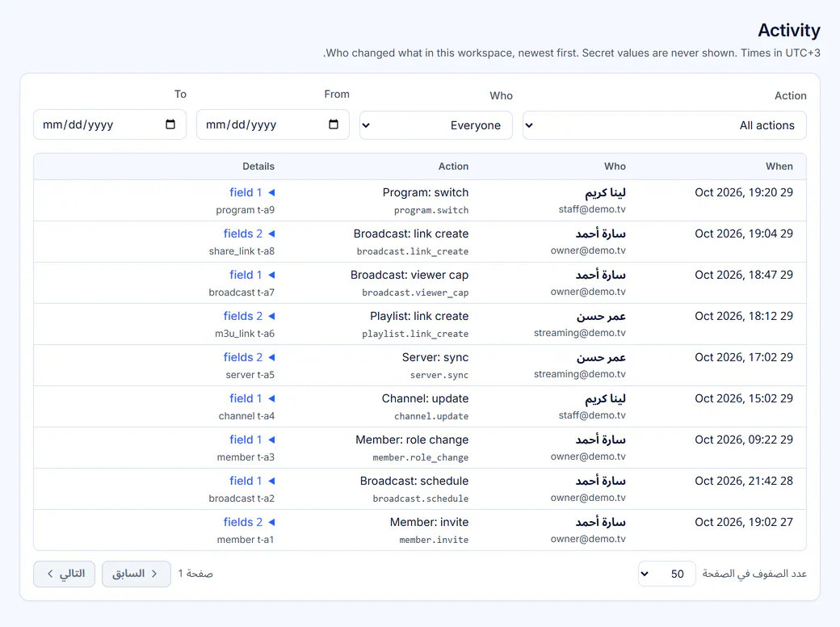
Task: Click the Details column header
Action: pyautogui.click(x=258, y=166)
